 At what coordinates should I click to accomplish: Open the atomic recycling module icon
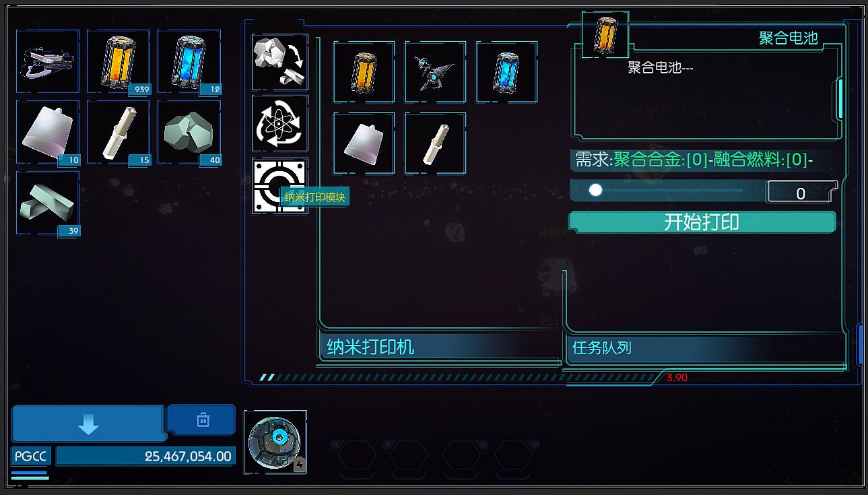[x=280, y=123]
